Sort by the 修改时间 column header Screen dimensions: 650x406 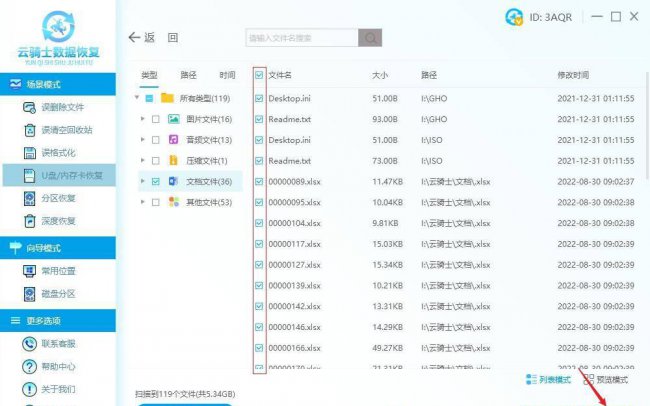tap(573, 75)
